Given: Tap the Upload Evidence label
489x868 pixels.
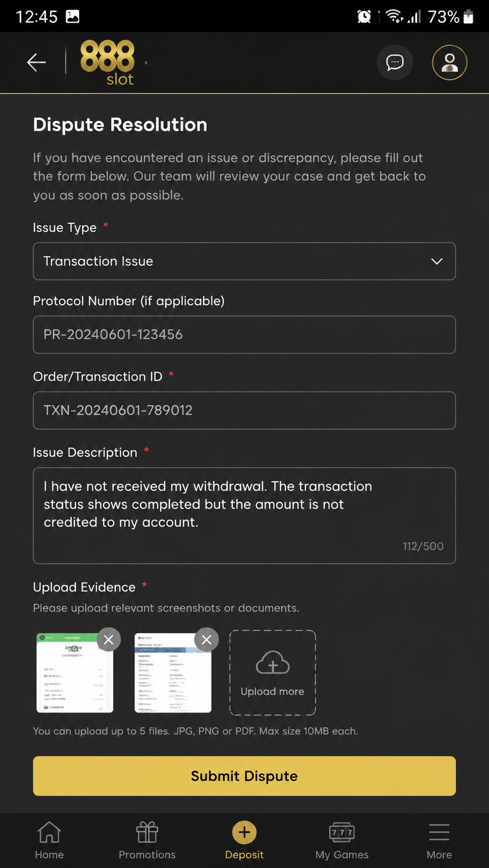Looking at the screenshot, I should [x=84, y=587].
